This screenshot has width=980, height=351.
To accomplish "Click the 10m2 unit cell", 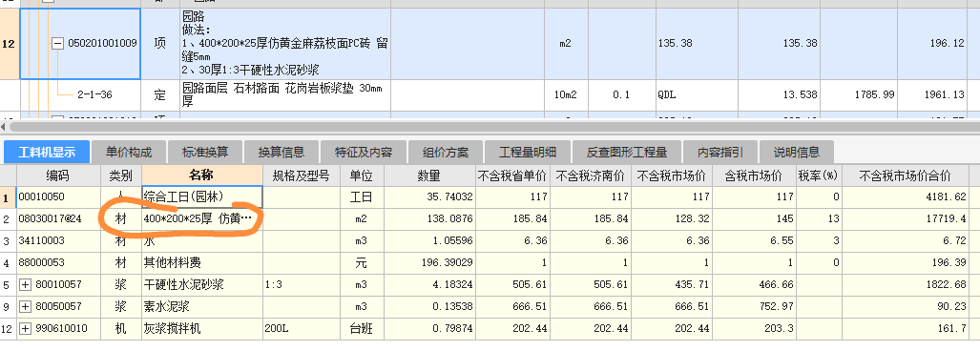I will pos(566,95).
